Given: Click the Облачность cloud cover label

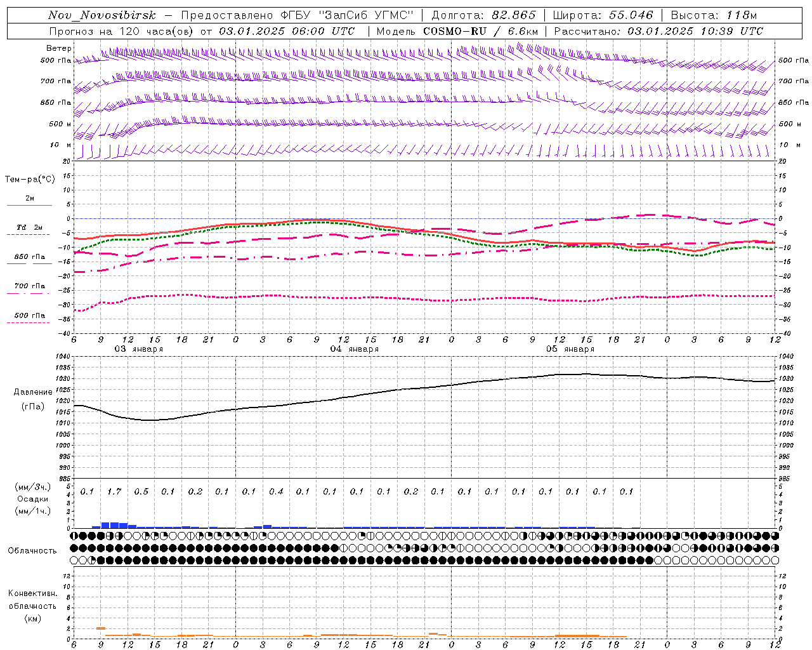Looking at the screenshot, I should 32,551.
